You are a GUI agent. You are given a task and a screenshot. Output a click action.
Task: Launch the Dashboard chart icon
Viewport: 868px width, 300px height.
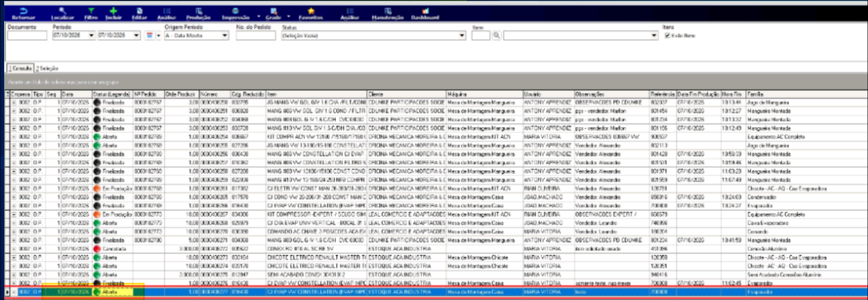pyautogui.click(x=425, y=11)
